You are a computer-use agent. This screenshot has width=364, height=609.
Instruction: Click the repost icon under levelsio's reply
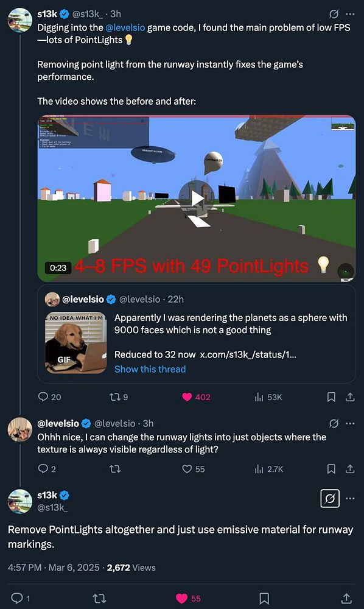pos(114,469)
